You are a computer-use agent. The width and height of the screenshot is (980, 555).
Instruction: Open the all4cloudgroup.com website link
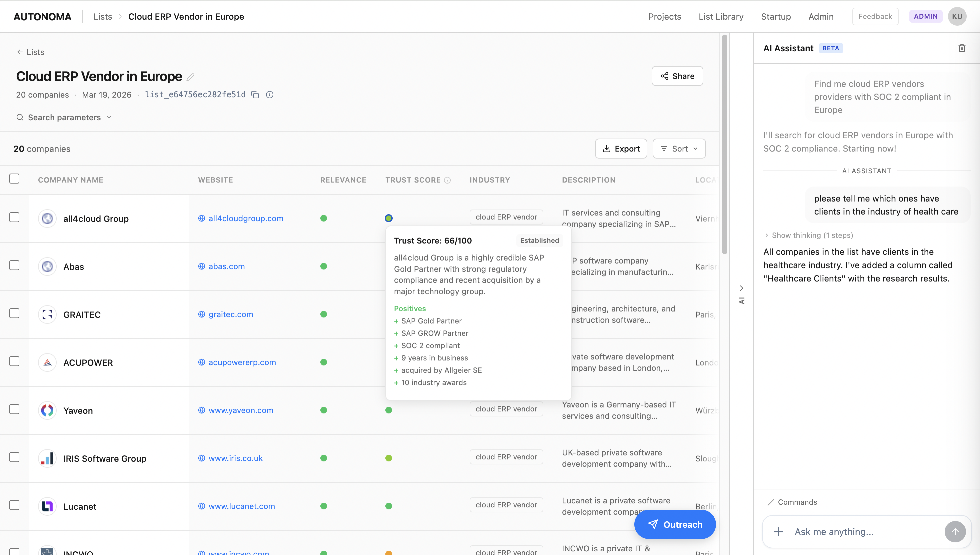tap(246, 218)
